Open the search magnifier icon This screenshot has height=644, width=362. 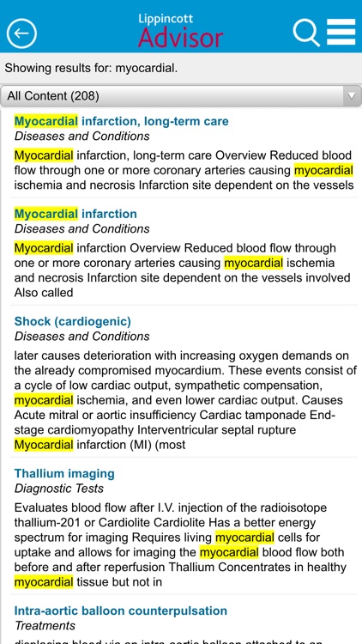306,33
